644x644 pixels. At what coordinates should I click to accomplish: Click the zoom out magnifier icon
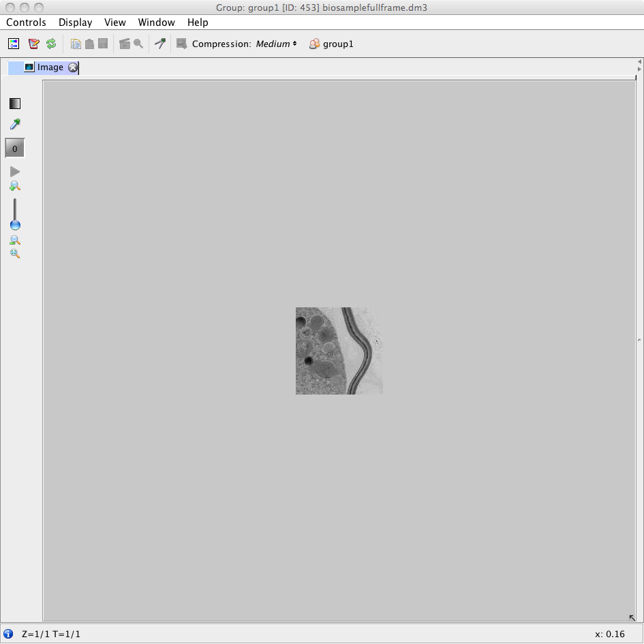(15, 241)
